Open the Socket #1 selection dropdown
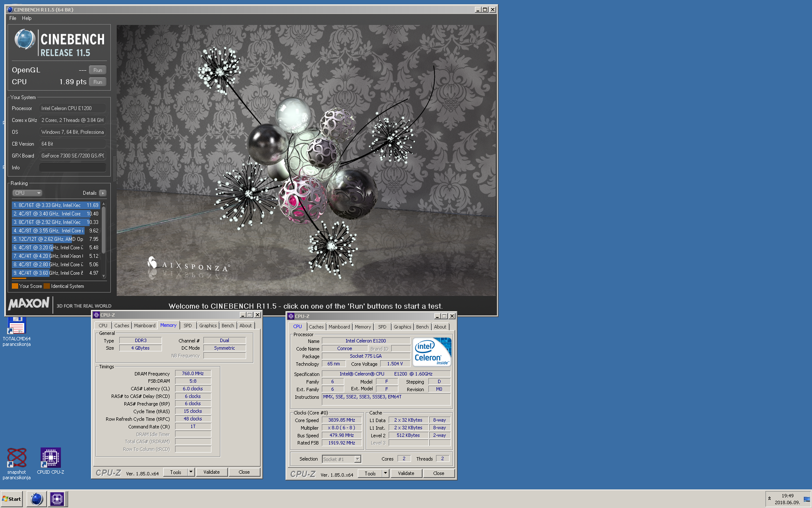 [x=341, y=459]
